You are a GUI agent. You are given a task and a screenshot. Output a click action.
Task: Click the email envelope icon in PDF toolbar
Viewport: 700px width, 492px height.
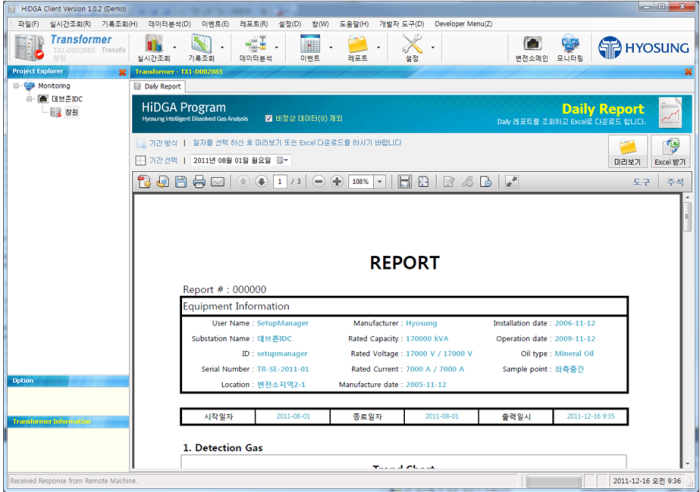217,182
